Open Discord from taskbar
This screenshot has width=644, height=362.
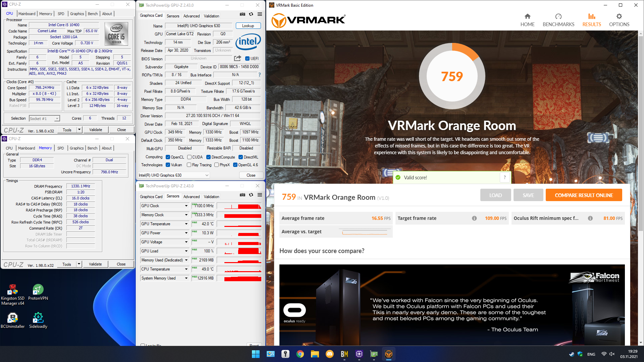coord(330,354)
